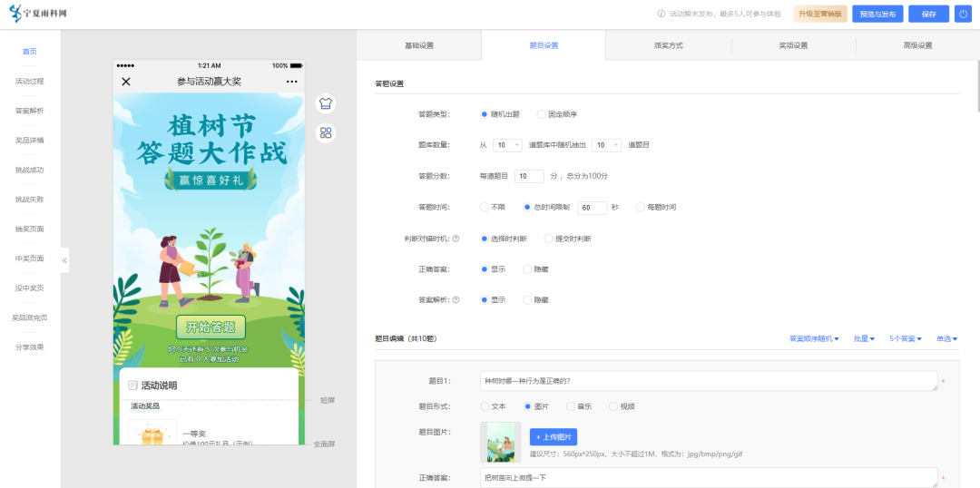Screen dimensions: 980x488
Task: Open 奖品派完页 in the left sidebar
Action: click(x=30, y=317)
